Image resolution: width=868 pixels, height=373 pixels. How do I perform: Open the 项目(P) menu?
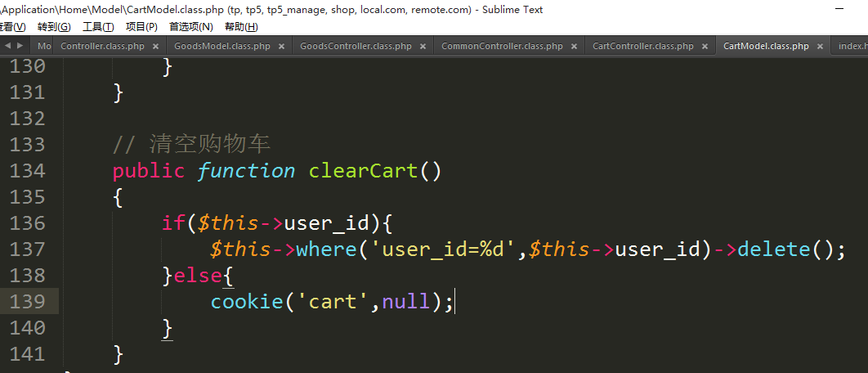click(141, 27)
